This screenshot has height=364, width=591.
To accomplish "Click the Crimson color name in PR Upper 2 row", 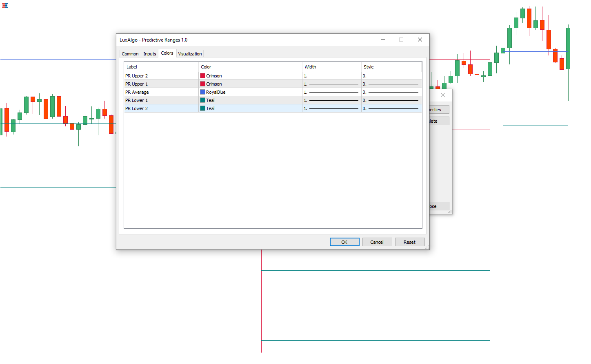I will 214,76.
